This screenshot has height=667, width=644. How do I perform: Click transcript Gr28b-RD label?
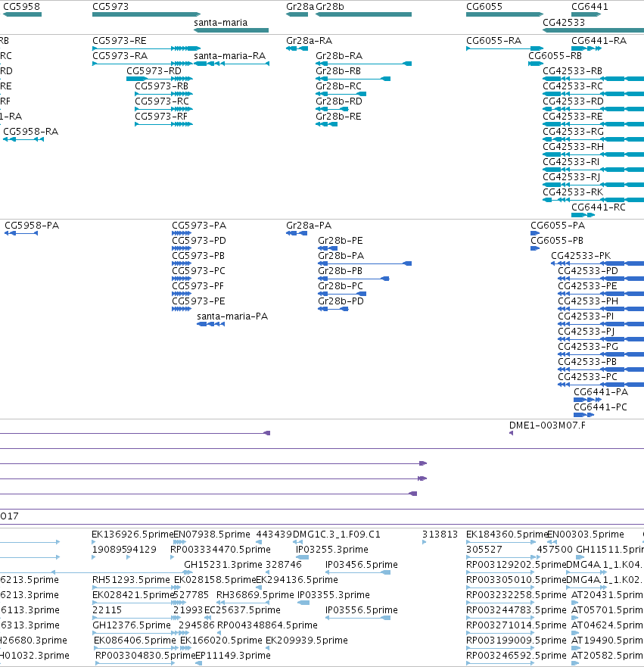click(339, 101)
